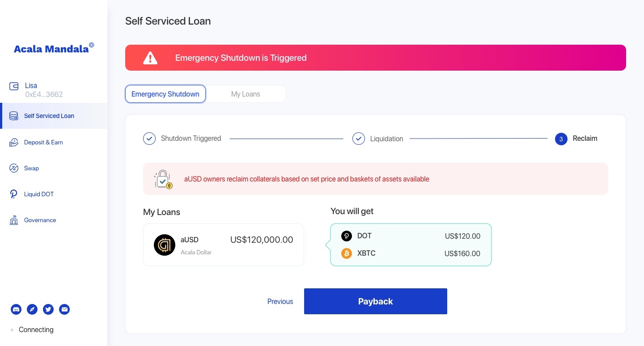Click the aUSD Acala Dollar coin icon
Screen dimensions: 644x346
pos(165,245)
